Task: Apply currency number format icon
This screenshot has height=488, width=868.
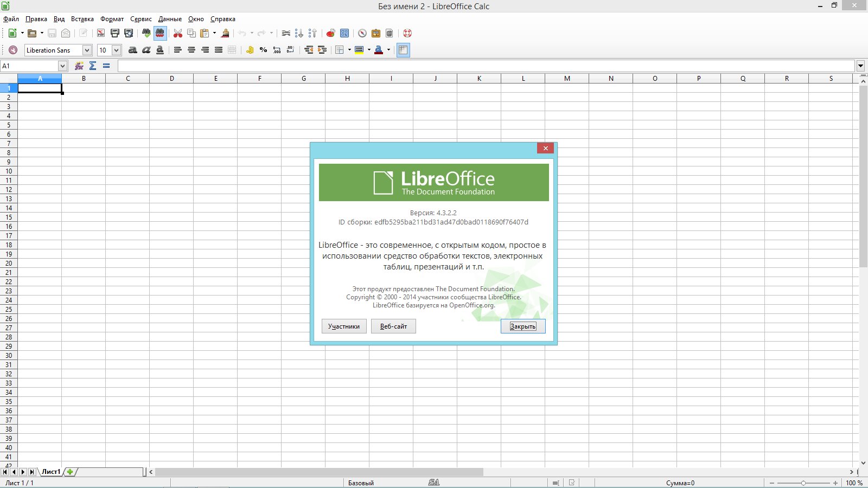Action: 250,50
